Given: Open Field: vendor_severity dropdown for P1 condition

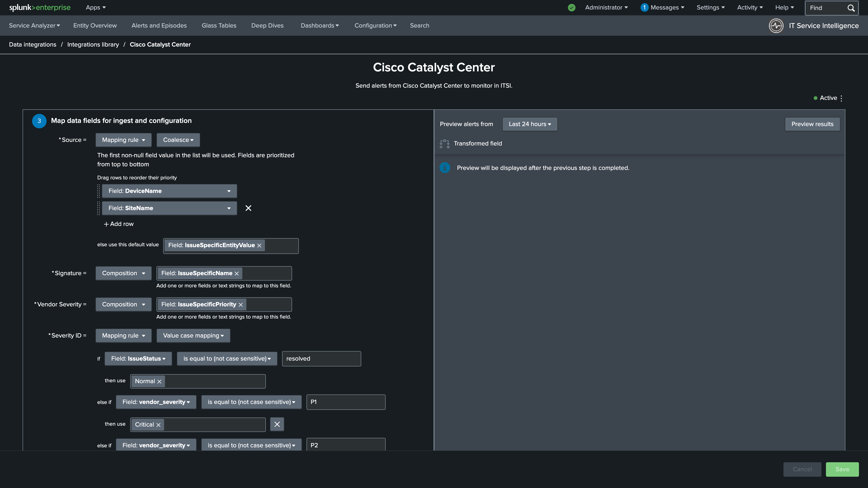Looking at the screenshot, I should pyautogui.click(x=156, y=402).
